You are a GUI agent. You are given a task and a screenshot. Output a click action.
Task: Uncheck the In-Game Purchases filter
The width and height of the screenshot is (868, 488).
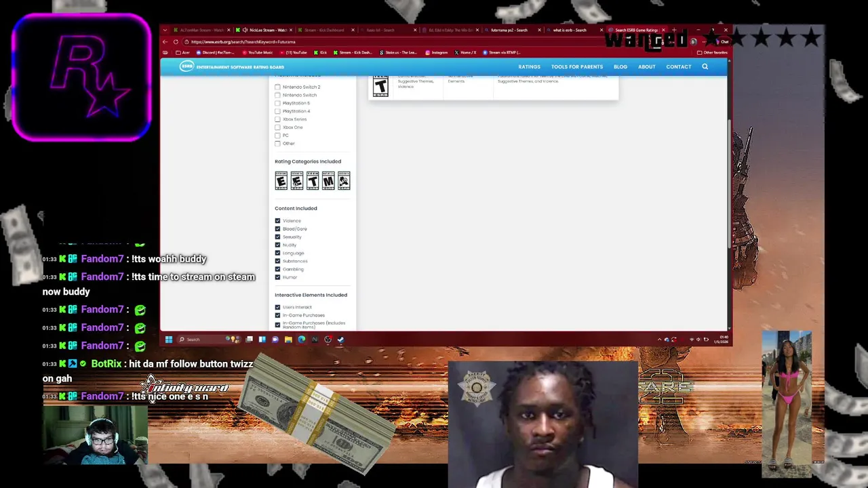277,315
